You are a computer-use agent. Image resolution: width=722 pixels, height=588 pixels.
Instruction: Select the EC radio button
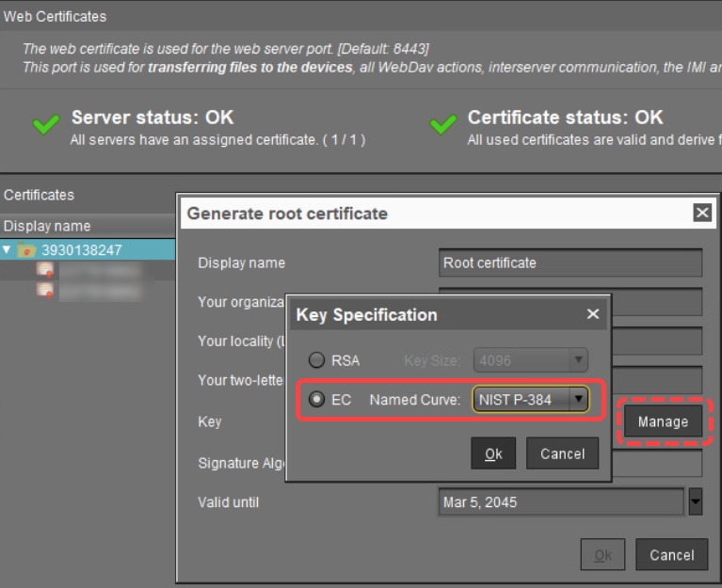point(317,400)
